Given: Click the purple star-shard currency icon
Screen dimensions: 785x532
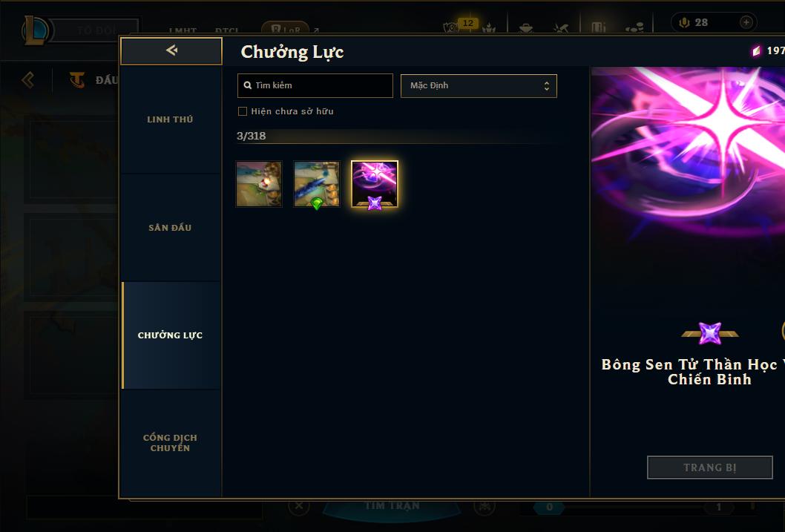Looking at the screenshot, I should [x=756, y=50].
